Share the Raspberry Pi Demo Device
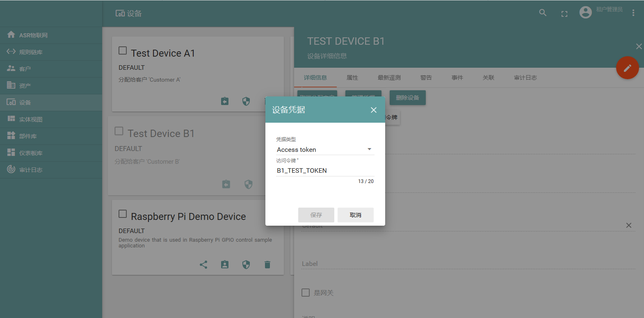This screenshot has height=318, width=644. point(203,265)
